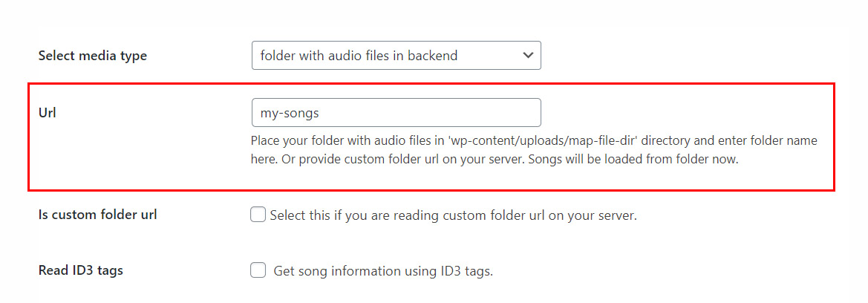Click the 'Read ID3 tags' row label
The image size is (868, 303).
(x=81, y=270)
